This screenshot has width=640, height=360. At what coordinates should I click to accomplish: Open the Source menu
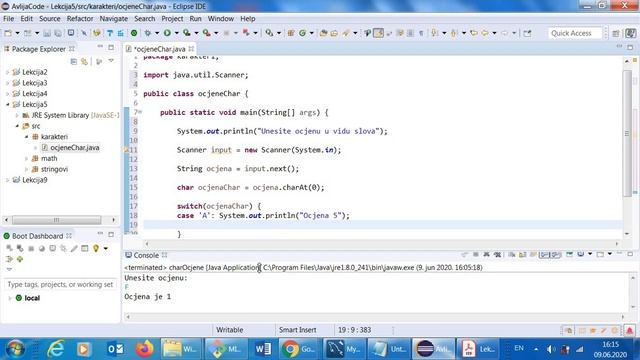[x=49, y=19]
